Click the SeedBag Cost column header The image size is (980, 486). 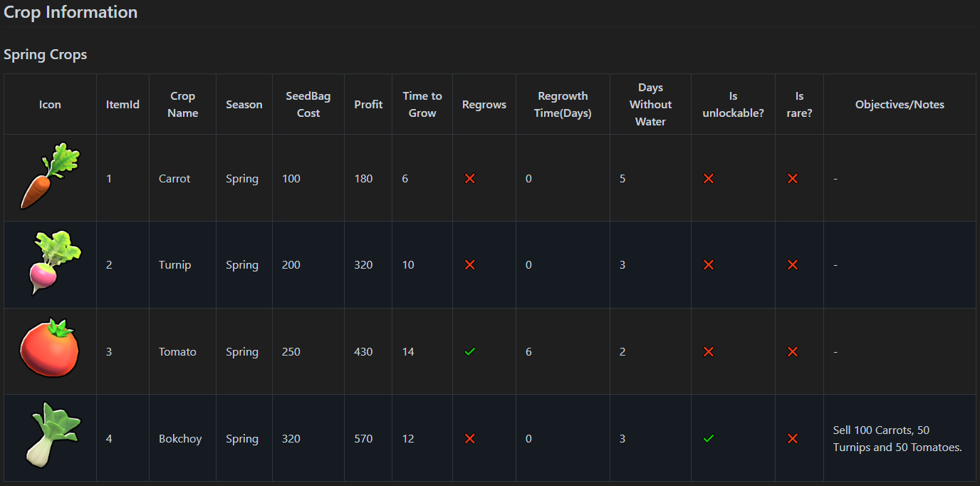[308, 104]
